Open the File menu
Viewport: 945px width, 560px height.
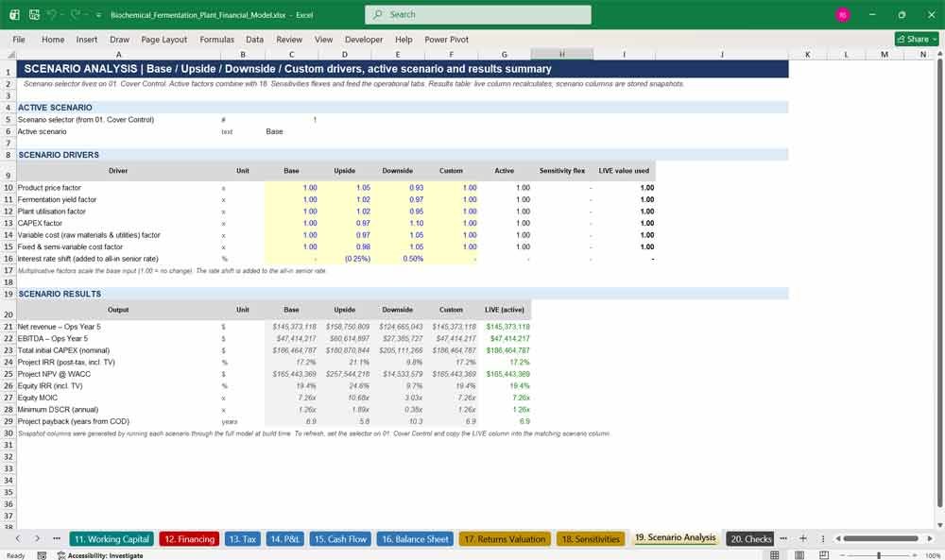[x=19, y=39]
